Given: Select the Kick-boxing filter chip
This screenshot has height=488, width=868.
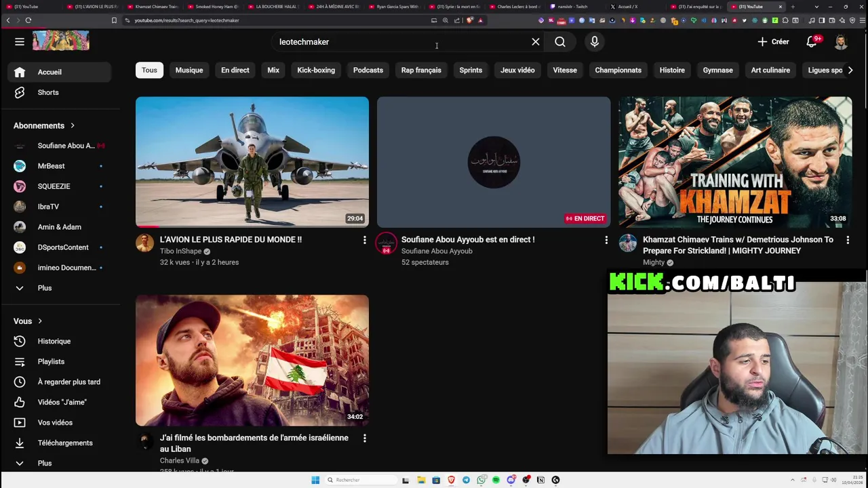Looking at the screenshot, I should pos(316,70).
